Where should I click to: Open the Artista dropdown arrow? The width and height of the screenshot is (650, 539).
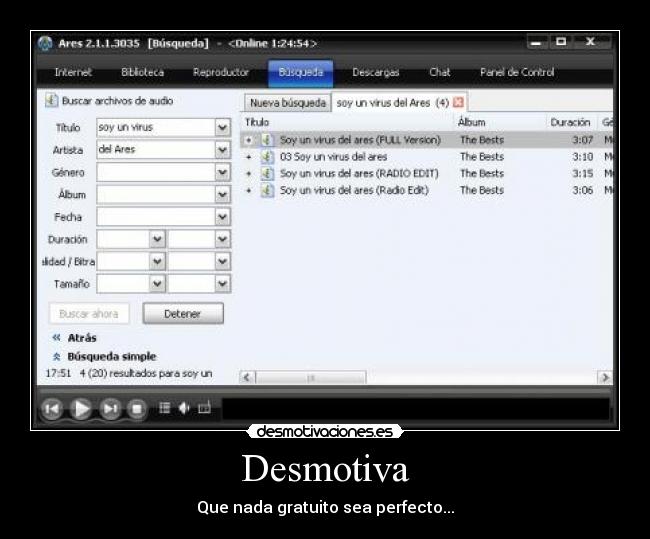[x=223, y=150]
